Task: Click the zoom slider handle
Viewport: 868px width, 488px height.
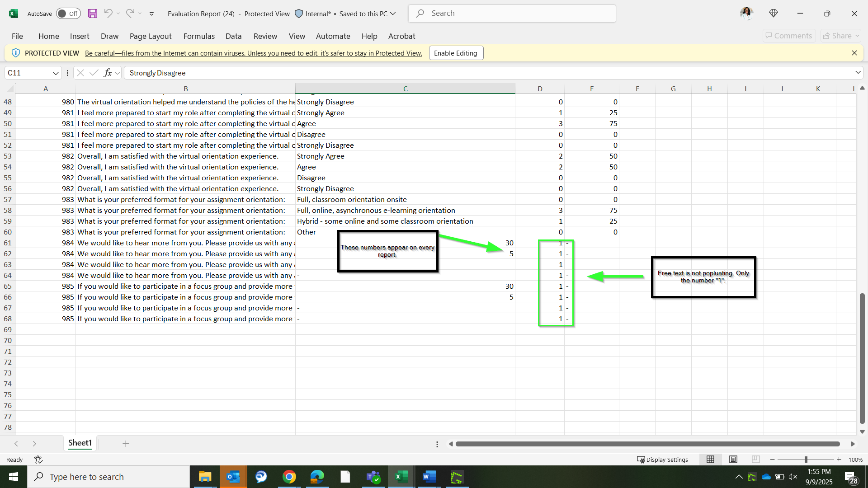Action: click(x=806, y=460)
